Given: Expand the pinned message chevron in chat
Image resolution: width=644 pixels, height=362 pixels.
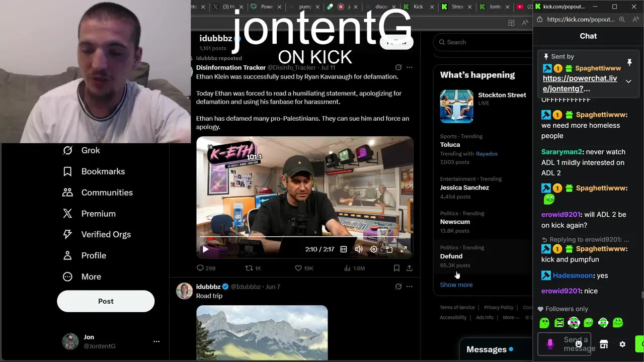Looking at the screenshot, I should pos(628,81).
